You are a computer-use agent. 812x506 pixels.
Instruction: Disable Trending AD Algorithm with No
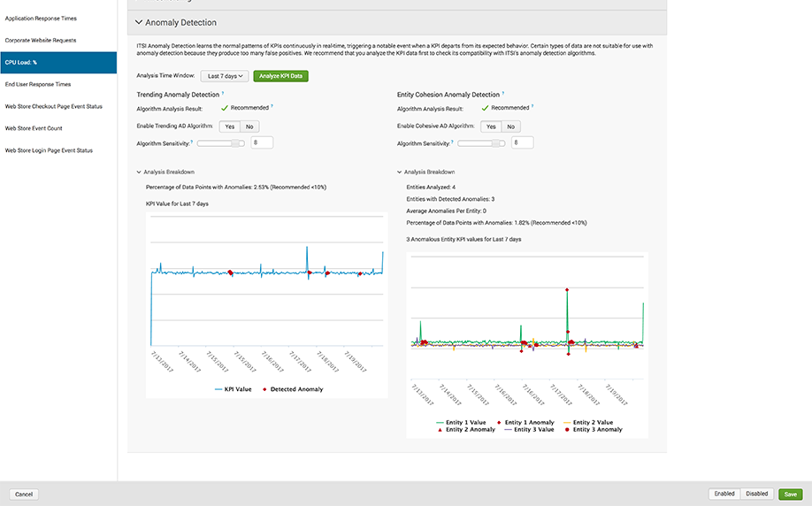[249, 126]
